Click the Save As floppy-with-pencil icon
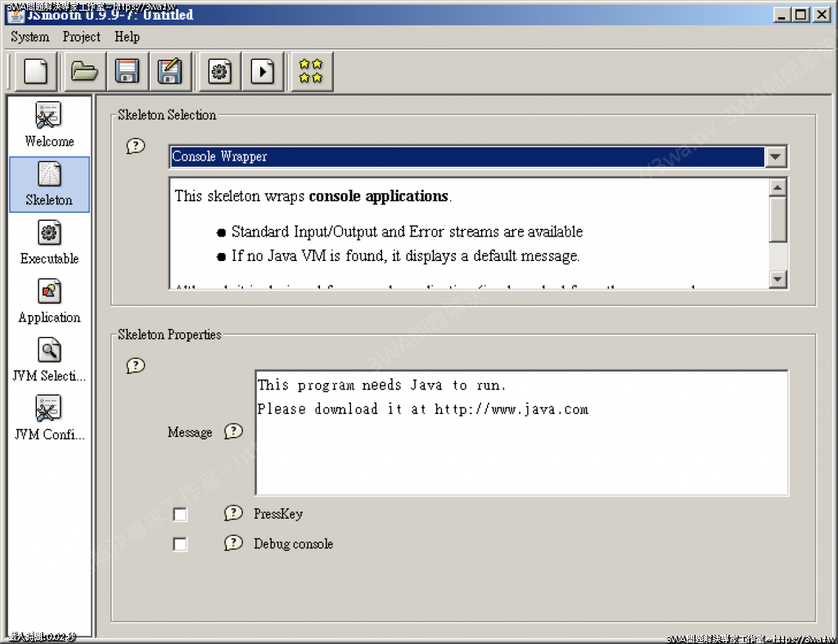838x644 pixels. tap(169, 72)
